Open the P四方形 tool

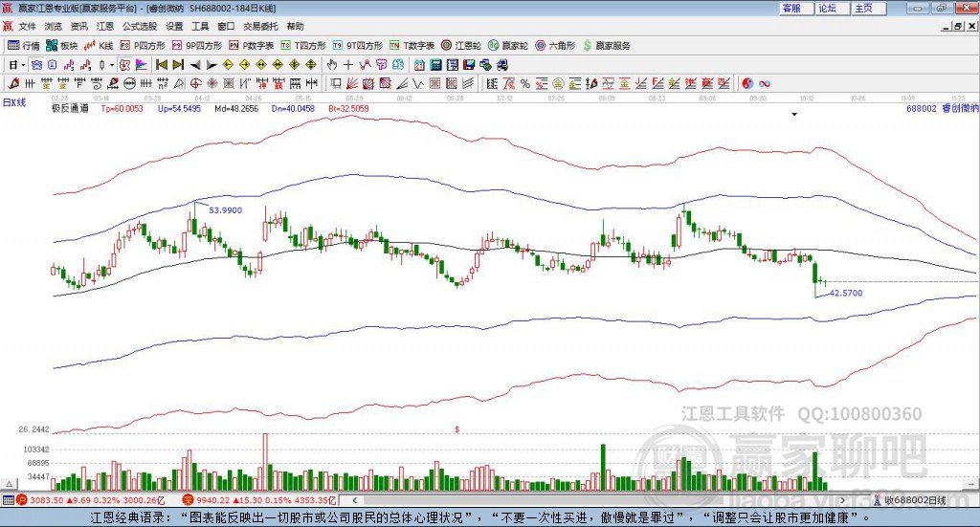click(143, 46)
